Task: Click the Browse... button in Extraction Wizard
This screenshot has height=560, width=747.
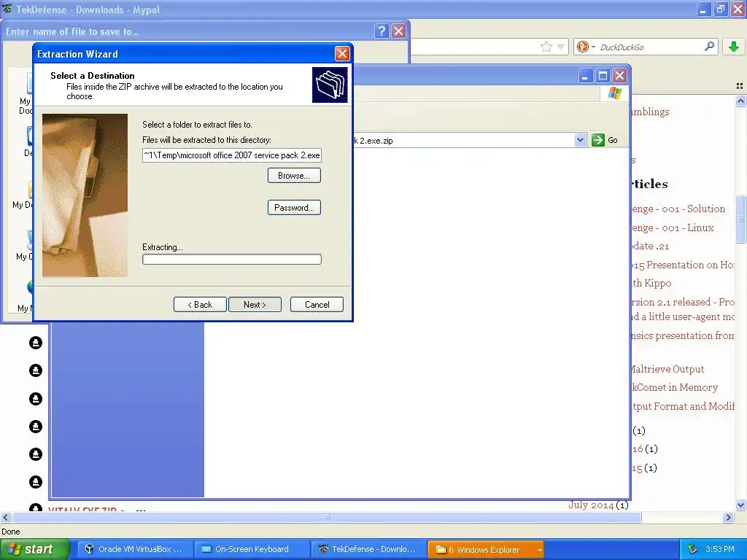Action: pyautogui.click(x=294, y=176)
